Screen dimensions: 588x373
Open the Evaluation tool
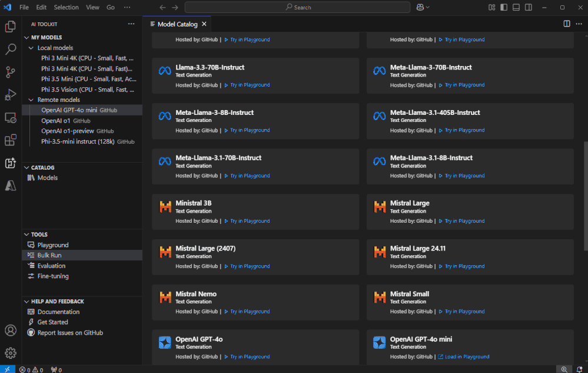point(82,266)
